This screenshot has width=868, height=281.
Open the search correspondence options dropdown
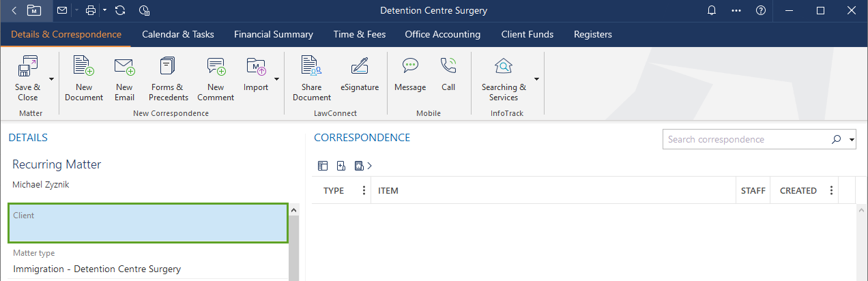pyautogui.click(x=852, y=140)
